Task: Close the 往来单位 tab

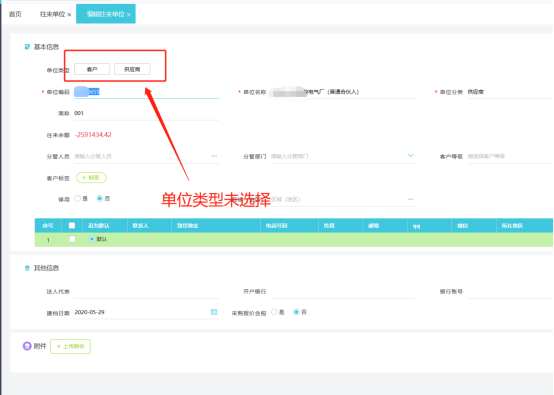Action: click(x=69, y=14)
